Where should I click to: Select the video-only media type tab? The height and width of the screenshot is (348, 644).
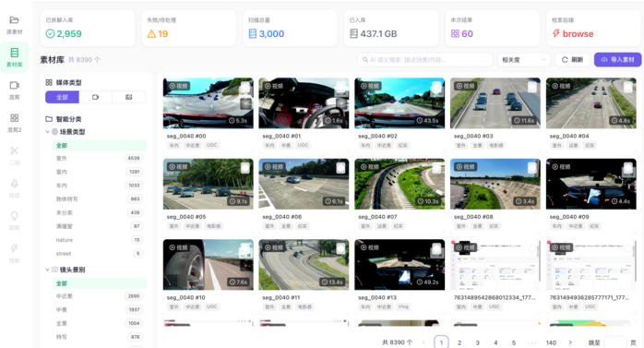tap(96, 97)
